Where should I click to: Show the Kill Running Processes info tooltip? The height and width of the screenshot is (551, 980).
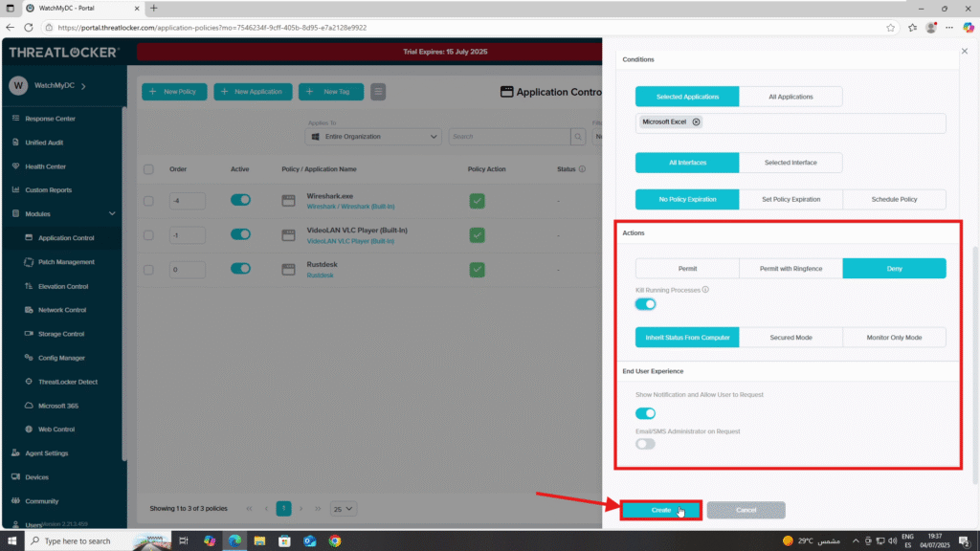tap(705, 290)
